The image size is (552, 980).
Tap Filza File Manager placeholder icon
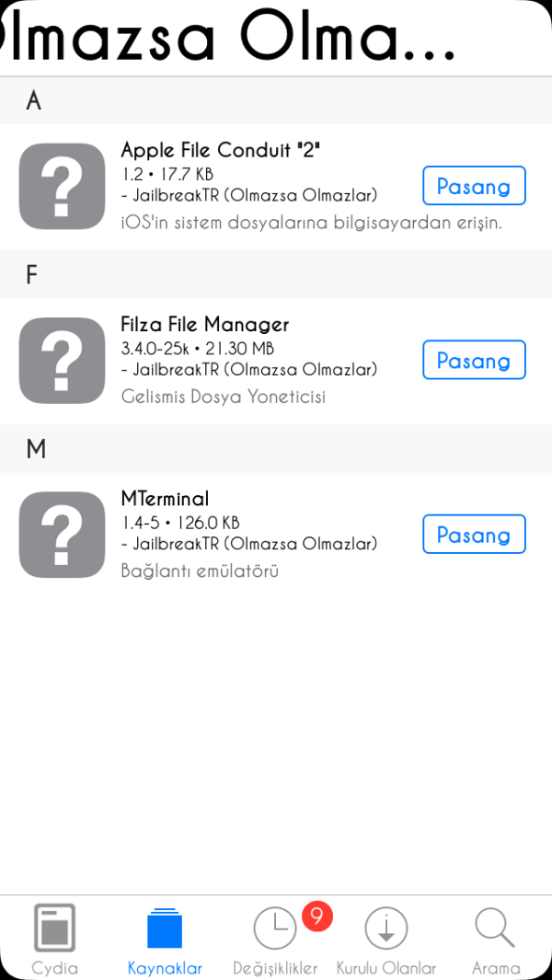coord(63,360)
